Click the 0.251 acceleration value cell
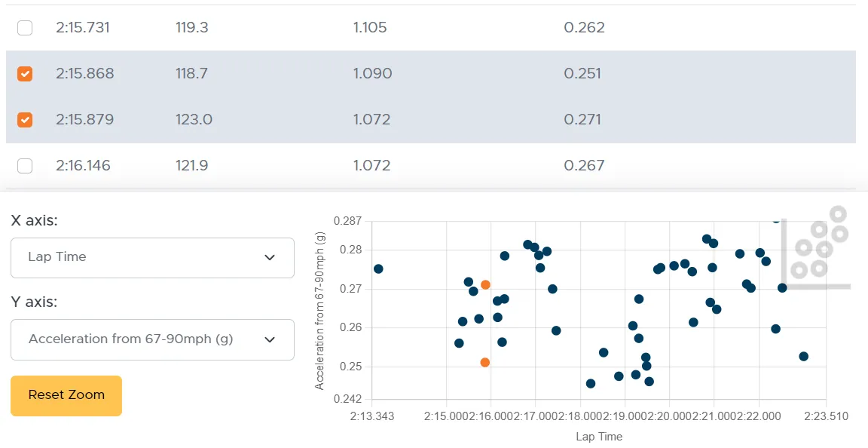Image resolution: width=868 pixels, height=448 pixels. [582, 74]
